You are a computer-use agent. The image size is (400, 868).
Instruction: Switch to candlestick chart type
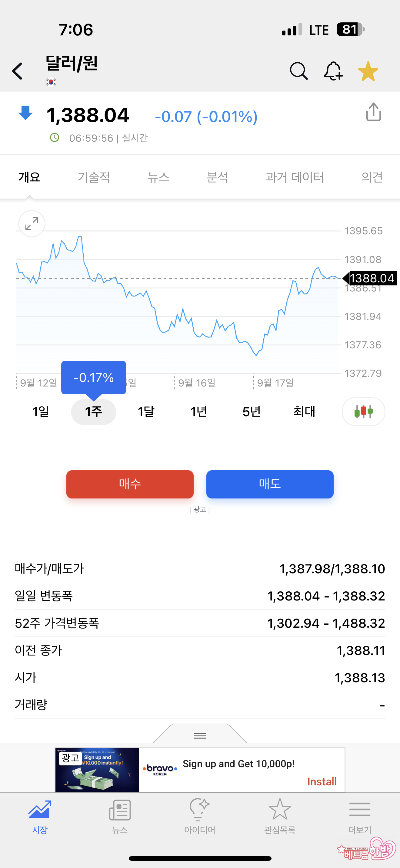pos(363,411)
